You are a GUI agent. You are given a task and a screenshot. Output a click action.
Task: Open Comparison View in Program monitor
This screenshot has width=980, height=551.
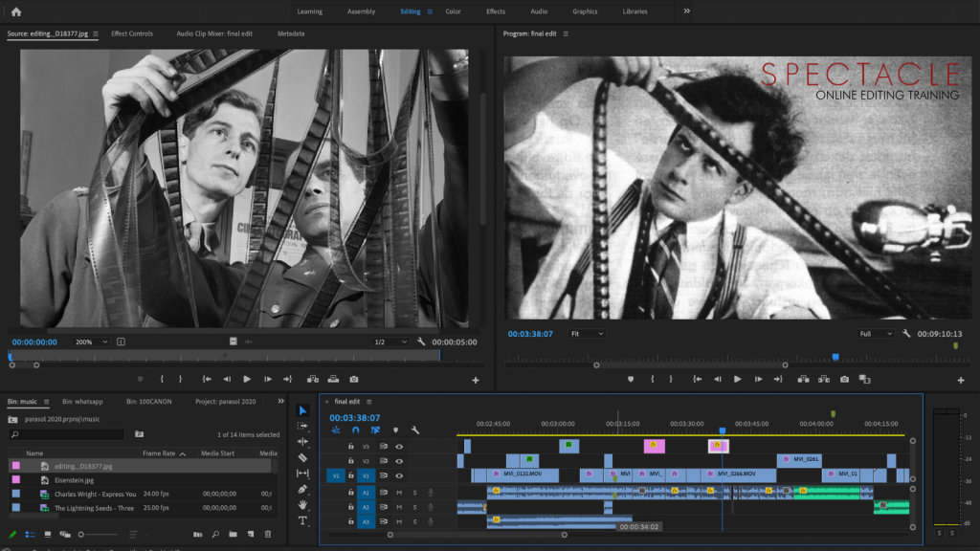(x=865, y=379)
